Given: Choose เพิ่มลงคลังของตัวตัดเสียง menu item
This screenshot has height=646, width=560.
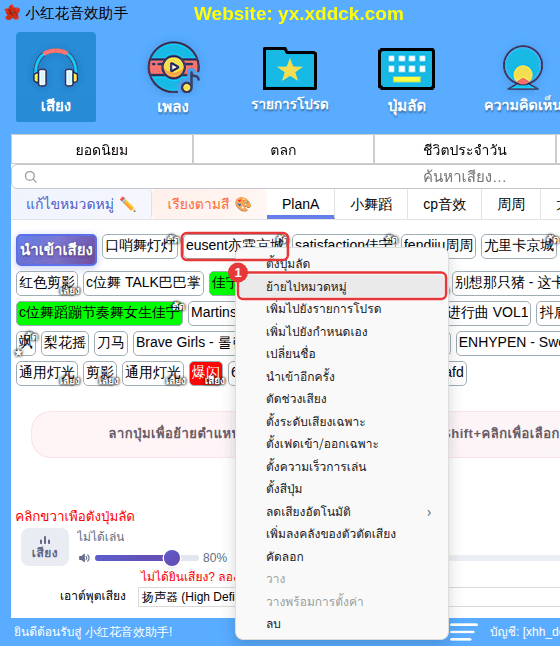Looking at the screenshot, I should click(x=342, y=534).
